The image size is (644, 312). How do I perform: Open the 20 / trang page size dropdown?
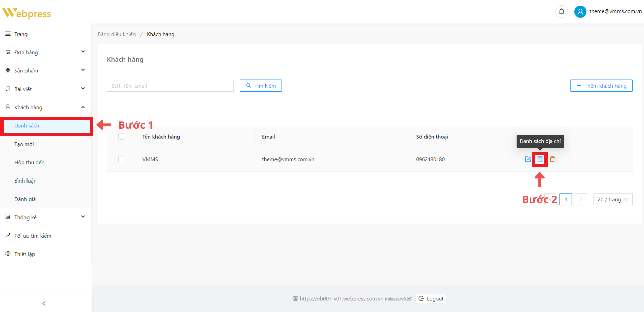612,199
